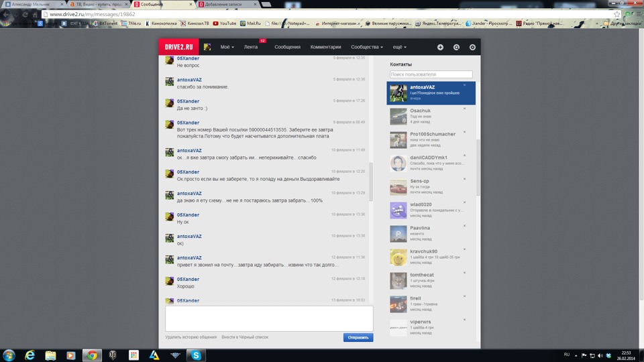Image resolution: width=644 pixels, height=362 pixels.
Task: Expand the Моё dropdown menu
Action: (227, 47)
